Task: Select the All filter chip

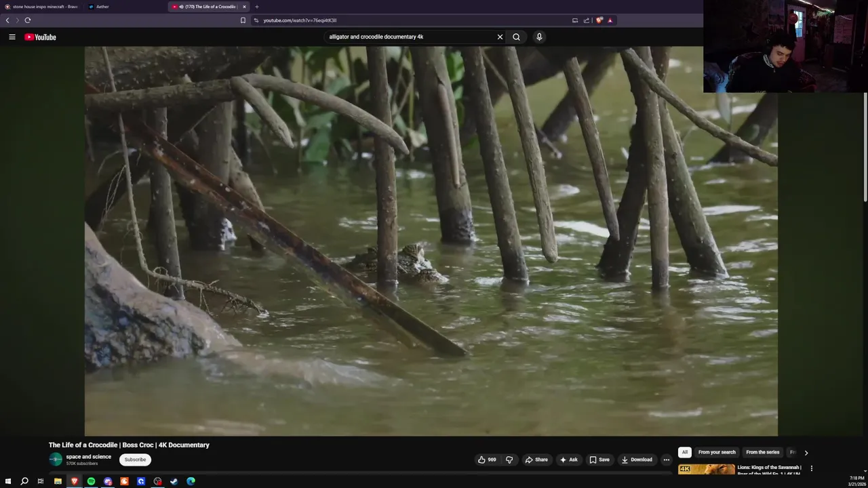Action: (685, 452)
